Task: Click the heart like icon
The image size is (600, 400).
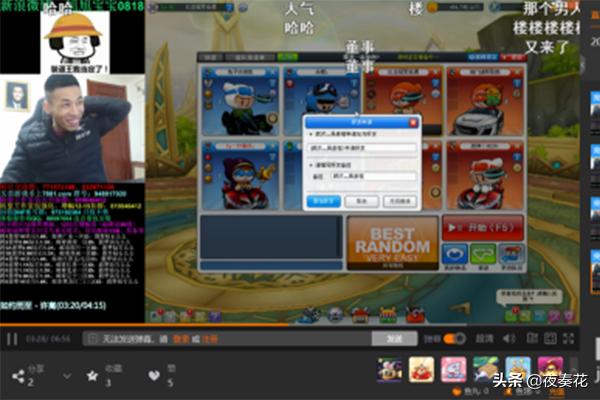Action: coord(154,376)
